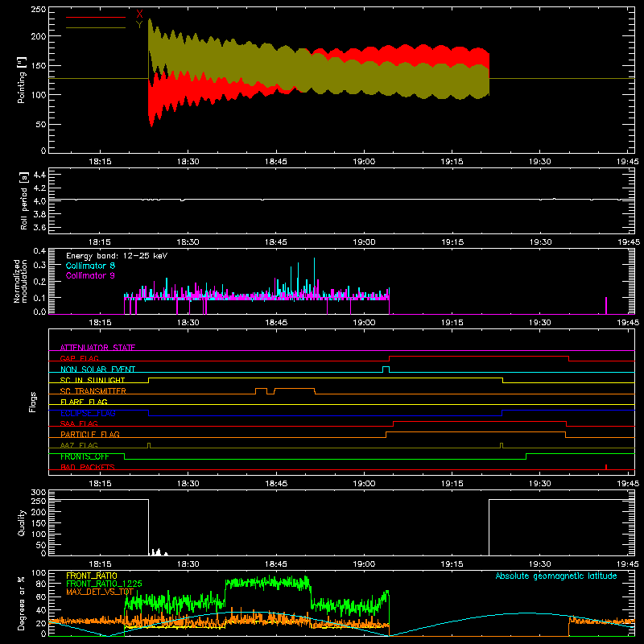Select the ATTENUATOR_STATE flag label
Viewport: 644px width, 644px height.
tap(97, 348)
